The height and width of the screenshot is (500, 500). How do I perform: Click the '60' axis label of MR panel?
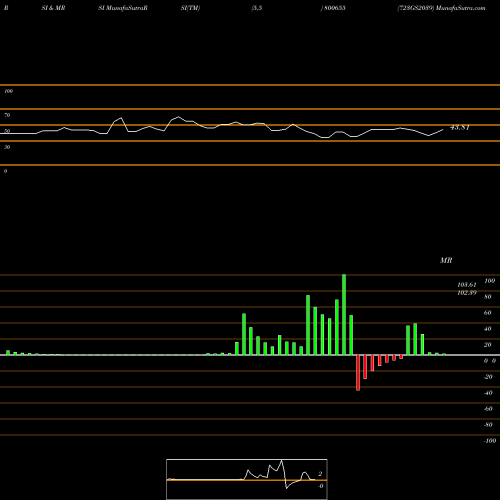pyautogui.click(x=488, y=313)
